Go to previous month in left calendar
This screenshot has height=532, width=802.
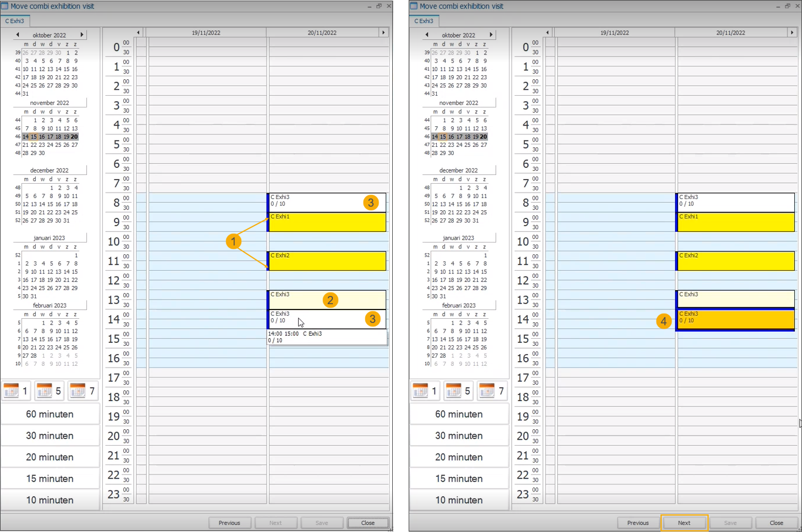pyautogui.click(x=18, y=35)
